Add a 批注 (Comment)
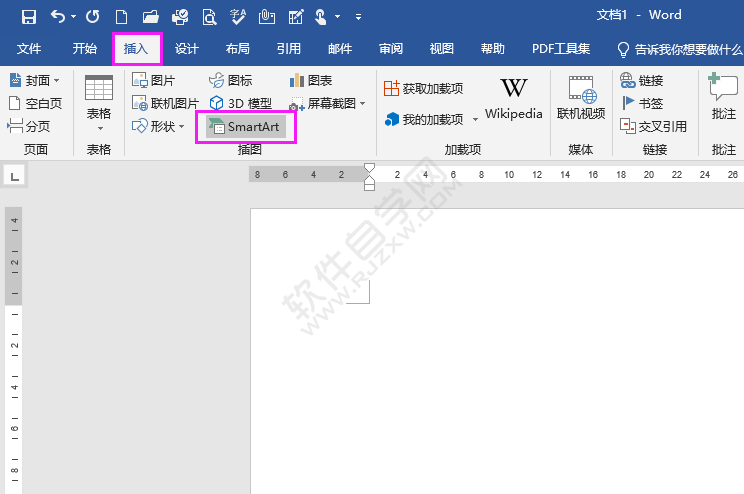Screen dimensions: 744x494 tap(723, 97)
